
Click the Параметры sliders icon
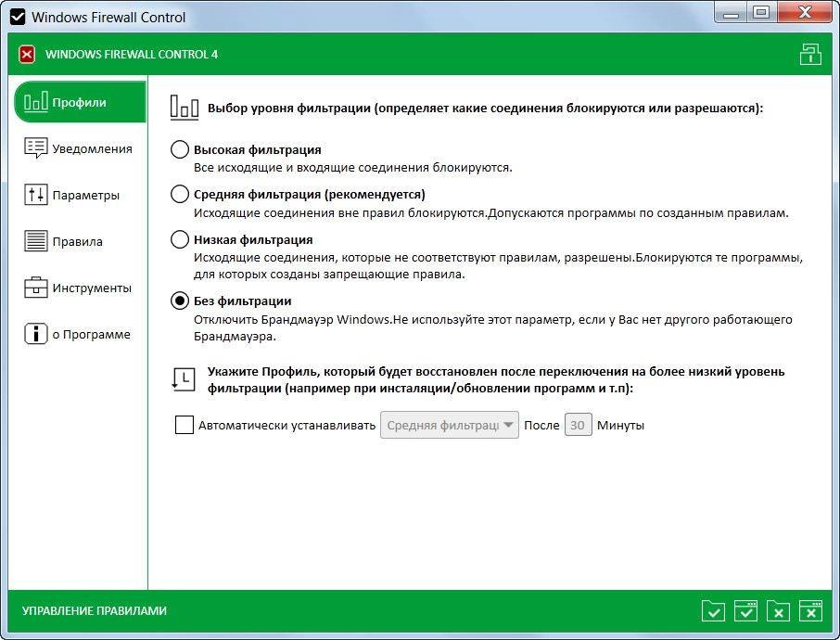[36, 195]
